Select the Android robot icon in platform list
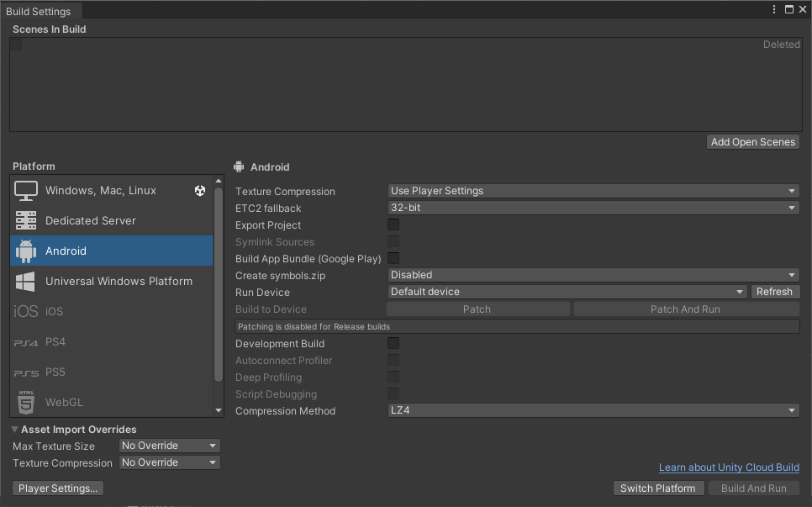 (x=26, y=251)
